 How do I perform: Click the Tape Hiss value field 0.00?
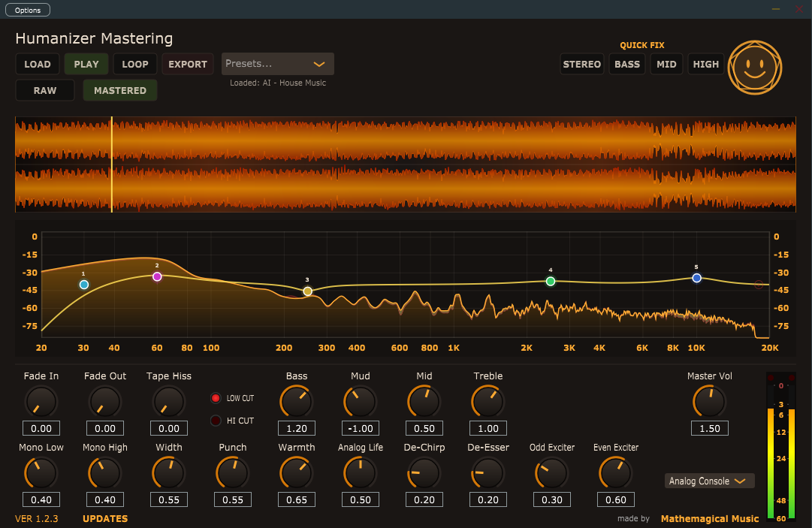(169, 428)
